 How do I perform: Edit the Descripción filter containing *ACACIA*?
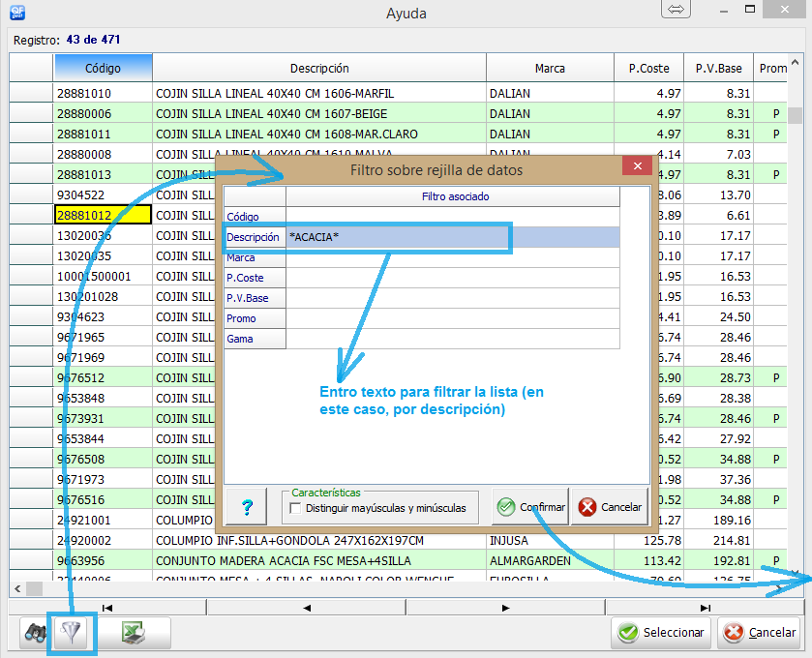tap(453, 237)
